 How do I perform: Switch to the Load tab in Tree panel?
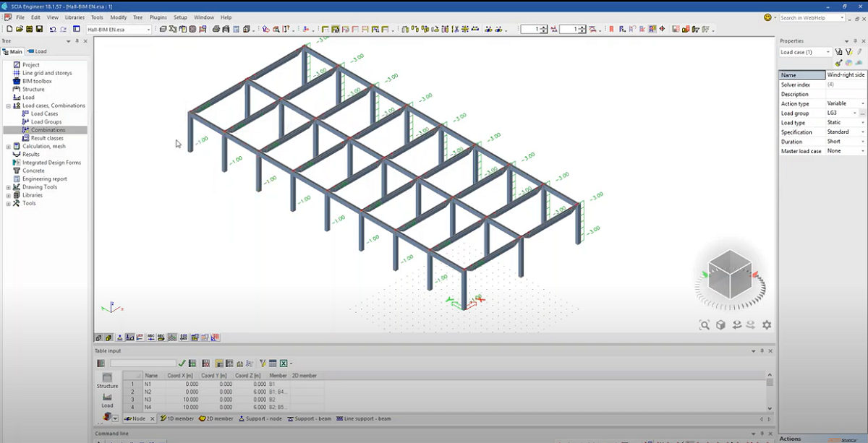[x=38, y=51]
